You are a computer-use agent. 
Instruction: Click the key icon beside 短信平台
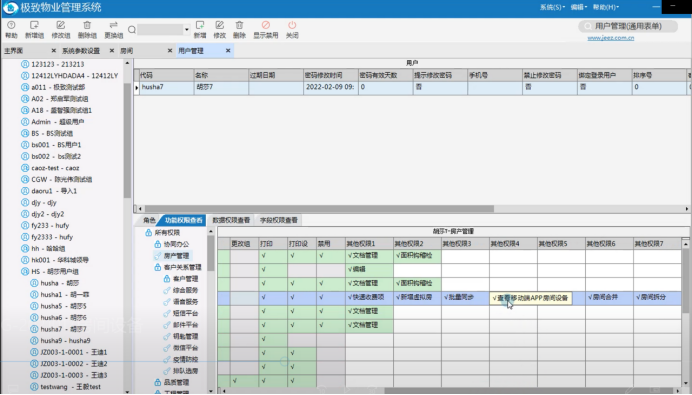[x=166, y=313]
